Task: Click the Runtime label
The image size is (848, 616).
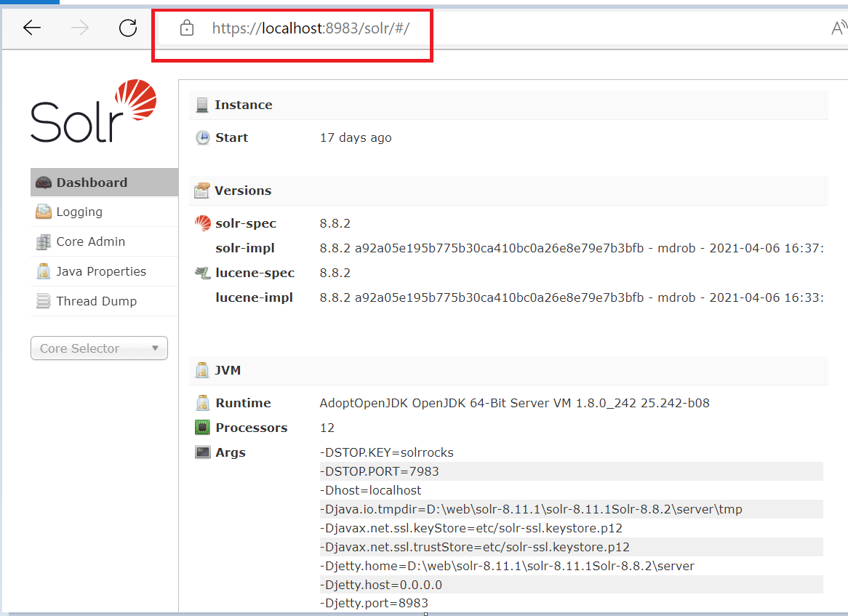Action: coord(243,403)
